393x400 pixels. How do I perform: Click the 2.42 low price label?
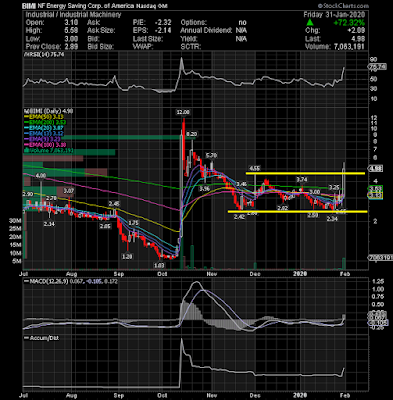(240, 217)
